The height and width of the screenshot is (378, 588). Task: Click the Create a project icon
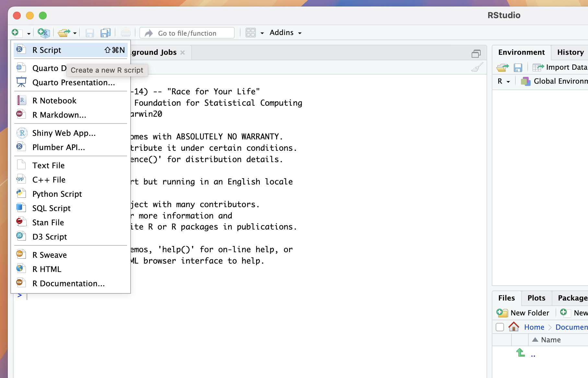43,33
